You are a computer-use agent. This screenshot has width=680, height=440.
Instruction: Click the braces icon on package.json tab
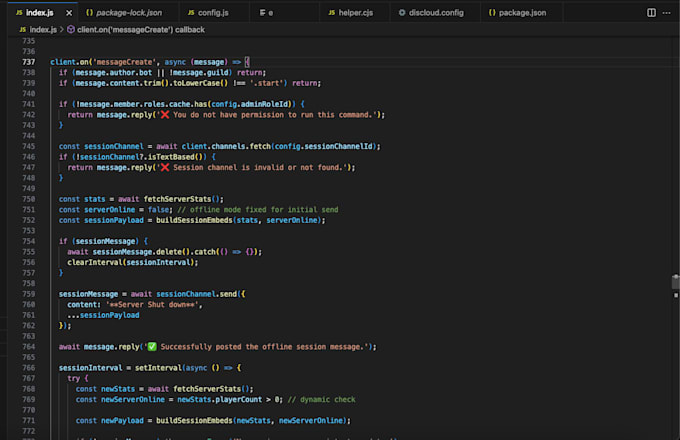[492, 13]
